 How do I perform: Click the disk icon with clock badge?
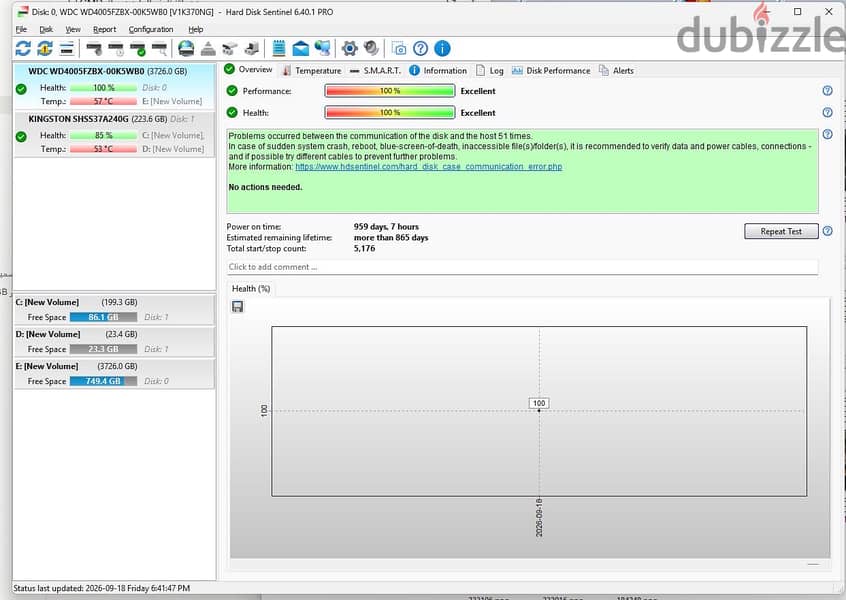click(116, 49)
